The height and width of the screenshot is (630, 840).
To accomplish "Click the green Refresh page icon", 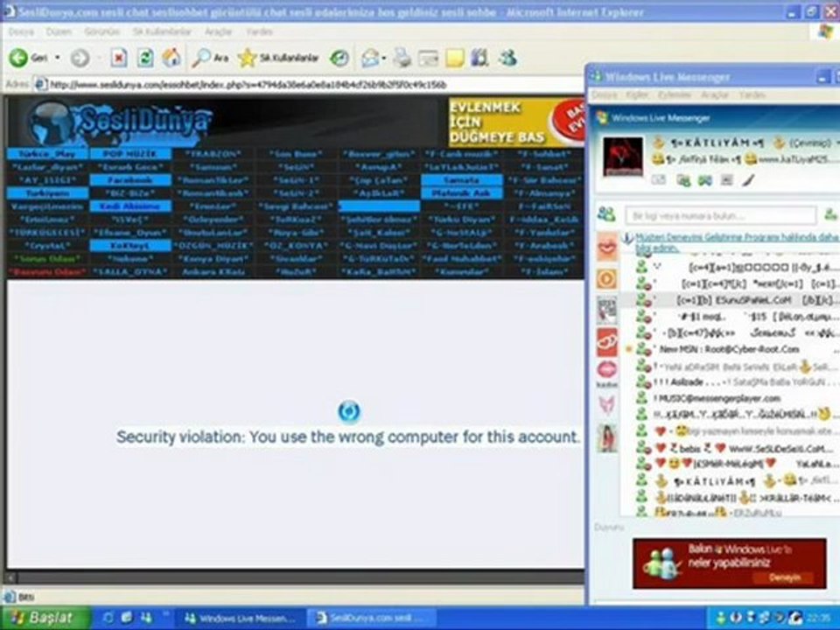I will (145, 58).
